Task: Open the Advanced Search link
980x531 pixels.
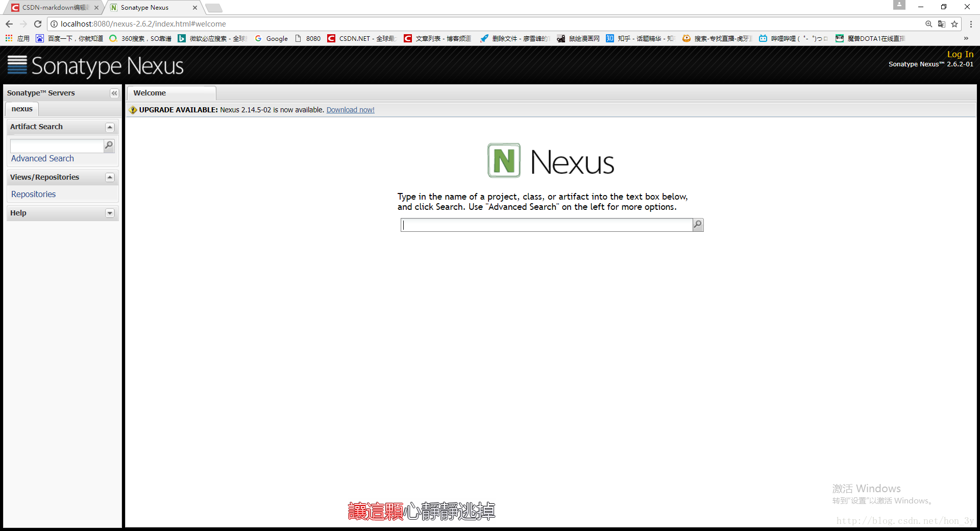Action: pyautogui.click(x=42, y=158)
